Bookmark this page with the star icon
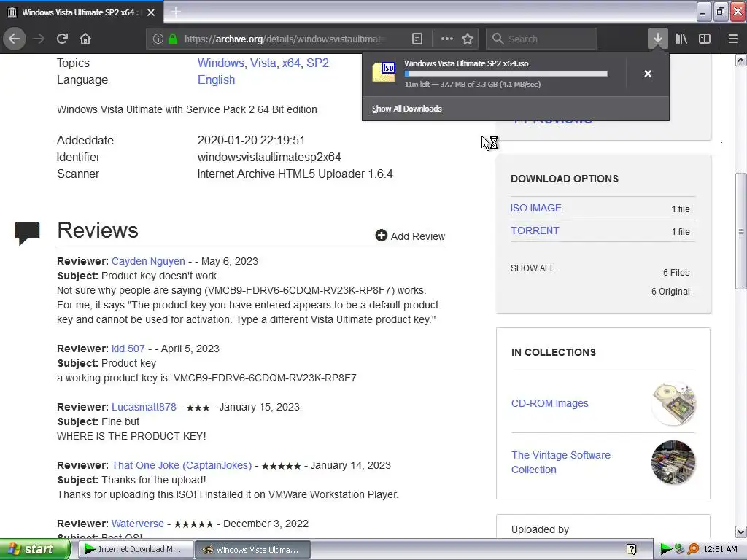 (x=468, y=39)
